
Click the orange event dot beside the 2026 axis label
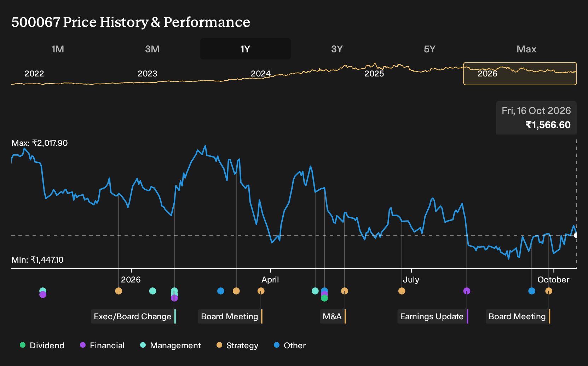click(119, 291)
